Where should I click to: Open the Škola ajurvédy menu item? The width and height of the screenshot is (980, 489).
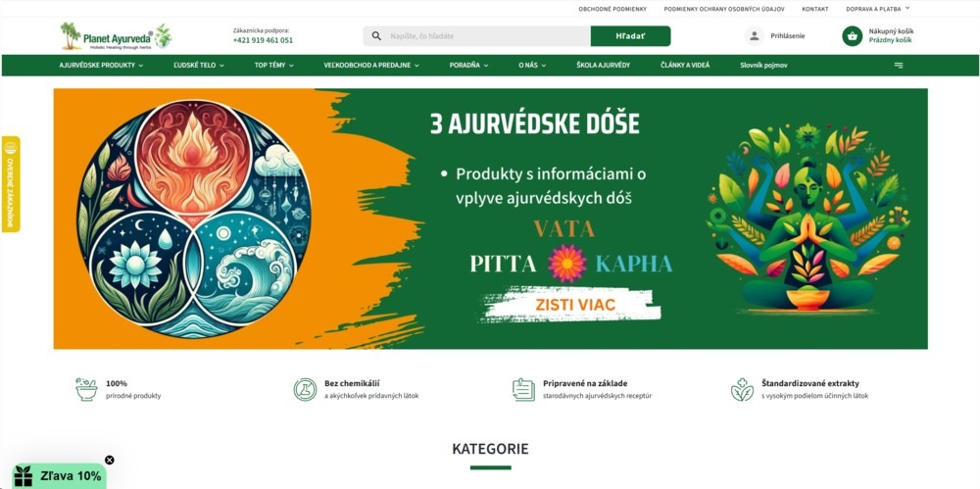[x=603, y=65]
